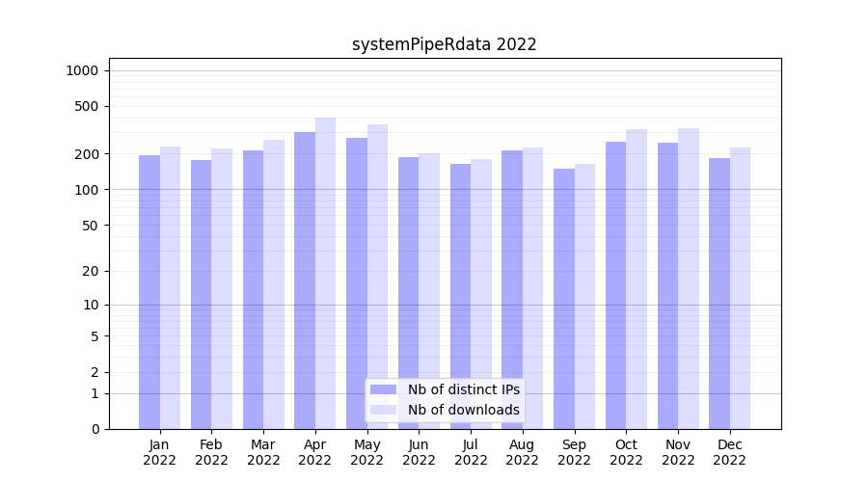Click the 1000 y-axis tick label
868x482 pixels.
click(x=82, y=70)
